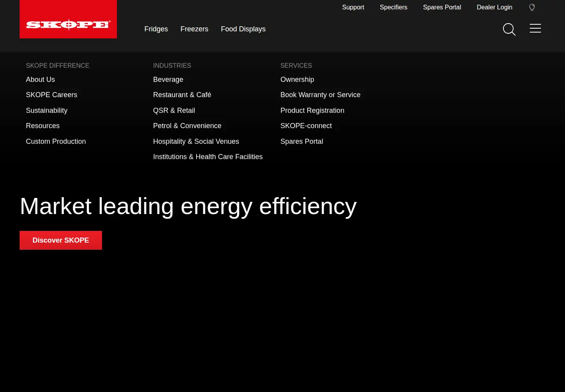This screenshot has height=392, width=565.
Task: Select About Us under SKOPE Difference
Action: (x=40, y=80)
